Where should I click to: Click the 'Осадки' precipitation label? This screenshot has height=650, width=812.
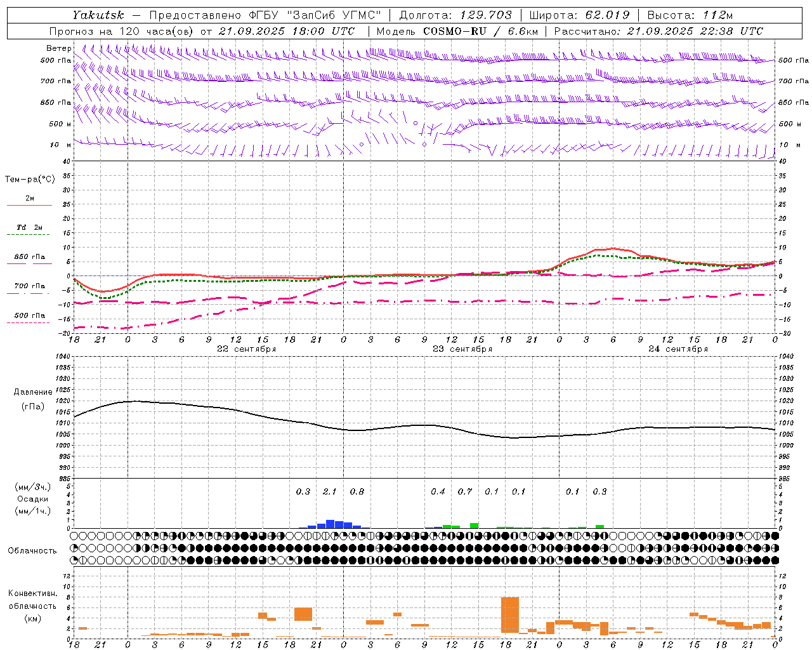[x=32, y=499]
